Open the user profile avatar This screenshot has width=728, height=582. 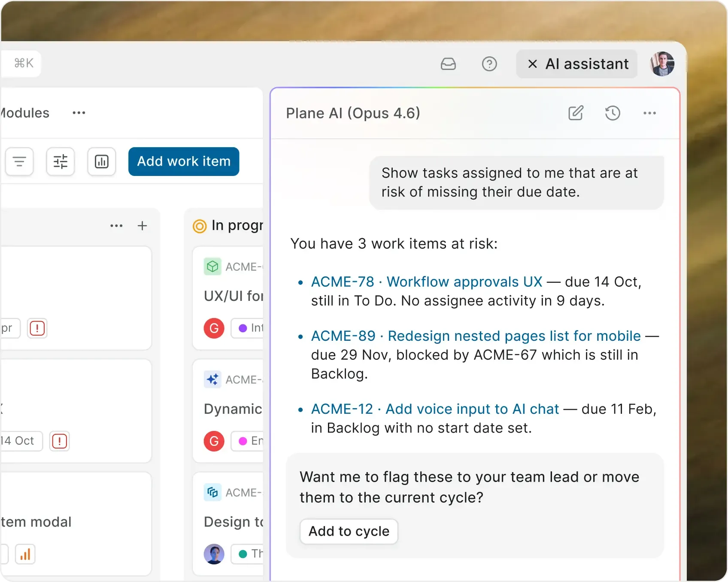(x=662, y=64)
